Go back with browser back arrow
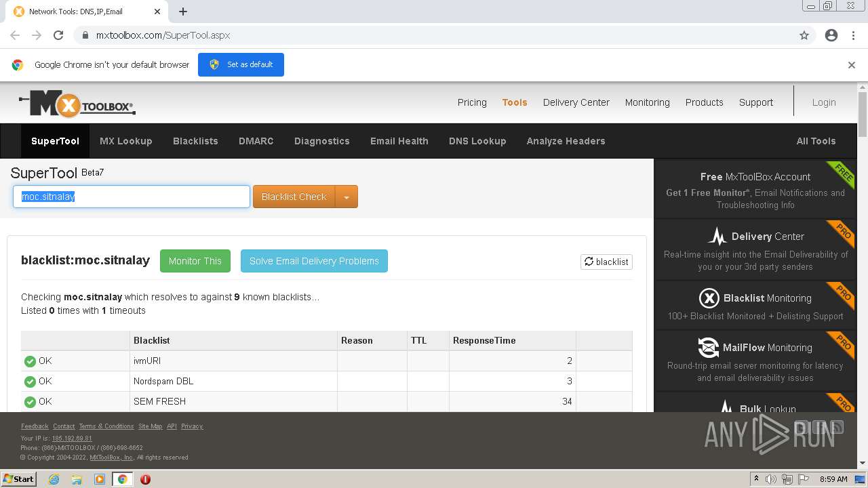 coord(15,35)
